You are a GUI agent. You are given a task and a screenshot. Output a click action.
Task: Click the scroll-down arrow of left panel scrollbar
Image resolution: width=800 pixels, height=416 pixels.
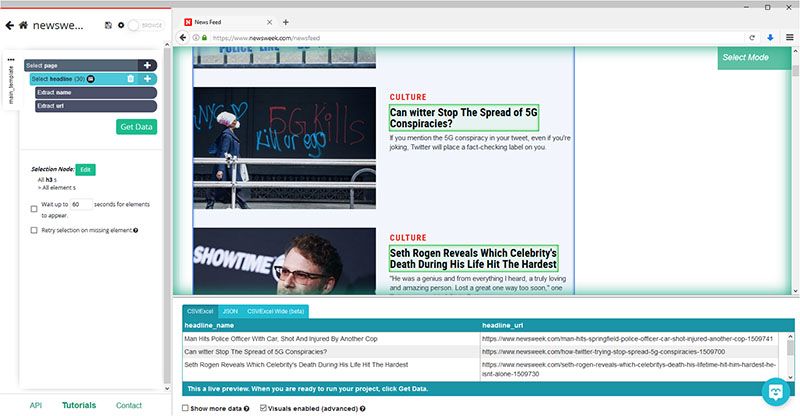167,388
